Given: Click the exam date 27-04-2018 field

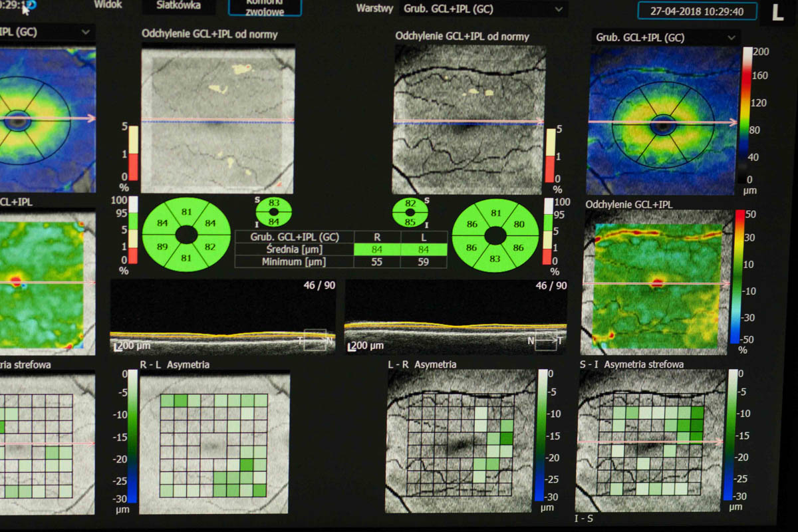Looking at the screenshot, I should point(698,11).
